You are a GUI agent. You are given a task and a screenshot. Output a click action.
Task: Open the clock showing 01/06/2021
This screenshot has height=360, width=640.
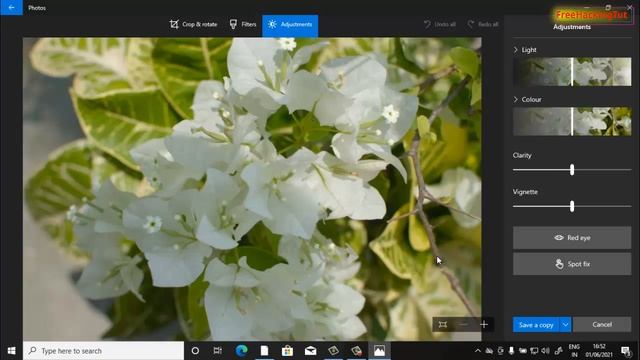click(x=599, y=351)
